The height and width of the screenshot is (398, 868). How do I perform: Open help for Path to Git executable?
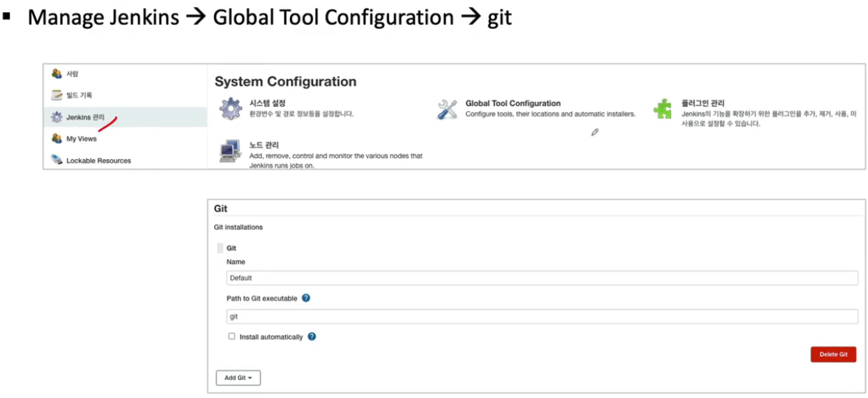click(306, 298)
